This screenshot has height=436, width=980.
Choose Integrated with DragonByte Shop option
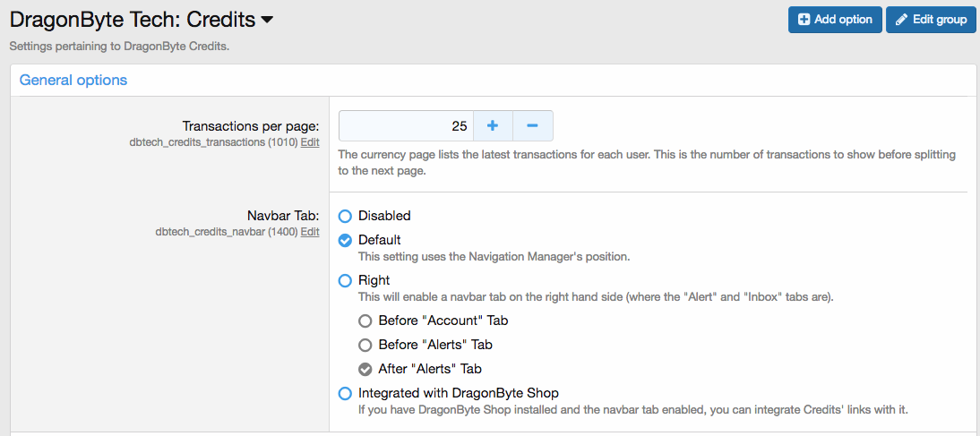[x=345, y=393]
